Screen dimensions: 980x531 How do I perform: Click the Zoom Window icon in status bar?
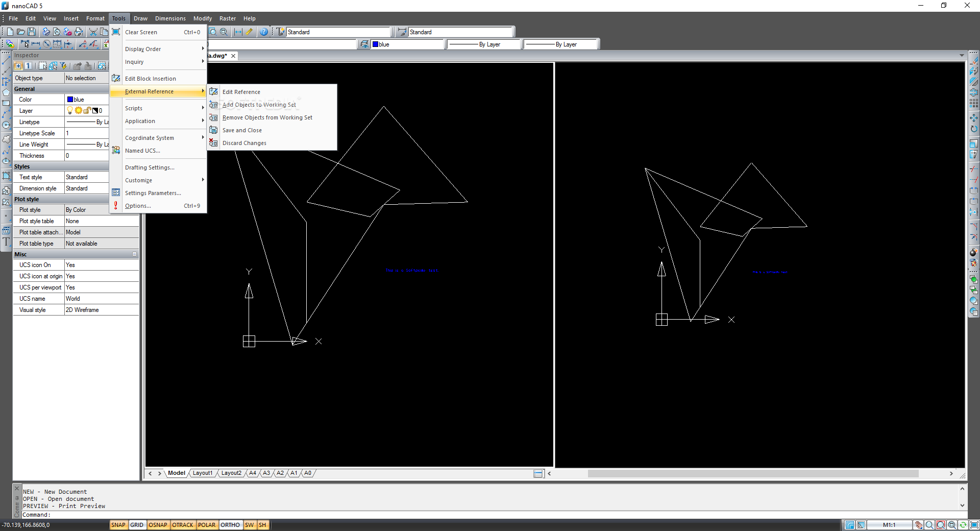click(x=941, y=525)
